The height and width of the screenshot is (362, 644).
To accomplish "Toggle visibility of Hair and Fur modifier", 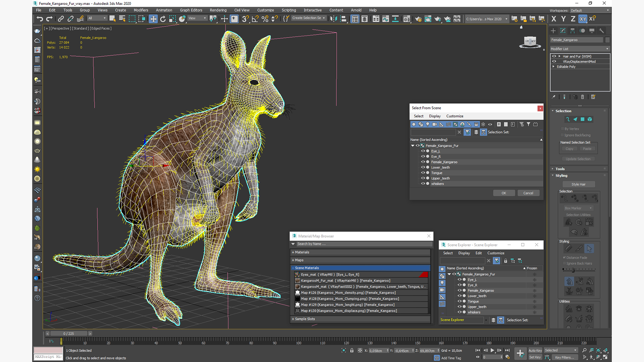I will [554, 56].
